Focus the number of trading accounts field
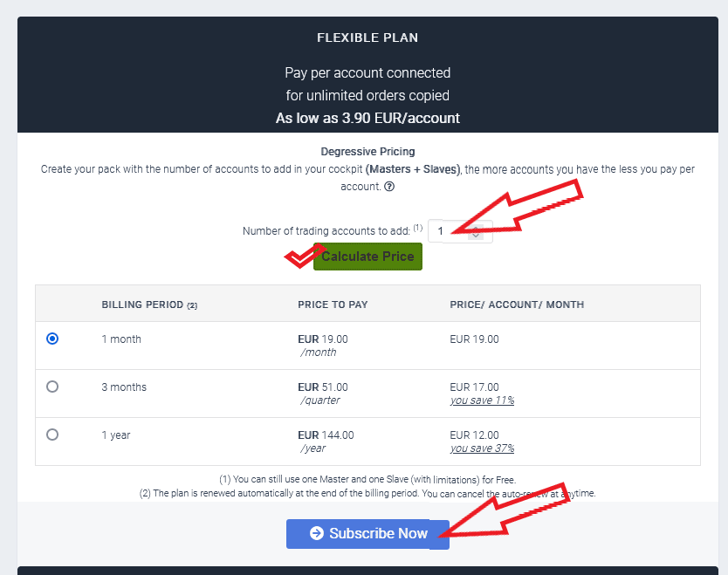Screen dimensions: 728x575 460,231
